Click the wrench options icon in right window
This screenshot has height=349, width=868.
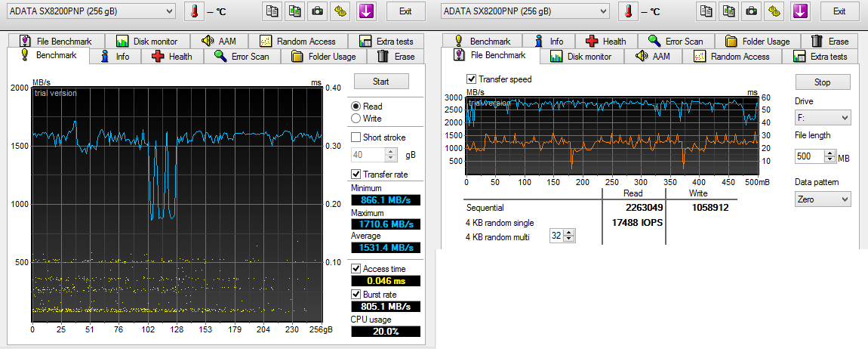pyautogui.click(x=776, y=11)
